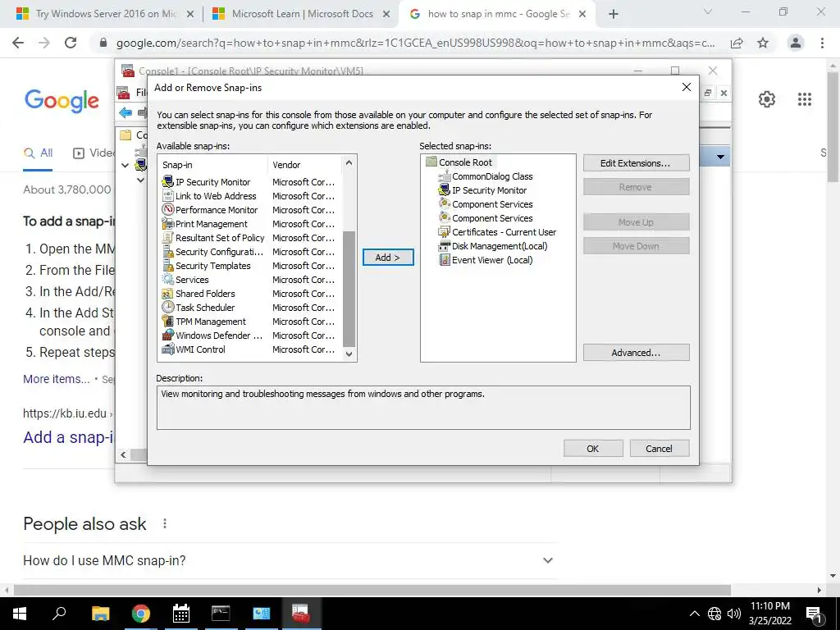Open Chrome three-dot menu

coord(822,43)
